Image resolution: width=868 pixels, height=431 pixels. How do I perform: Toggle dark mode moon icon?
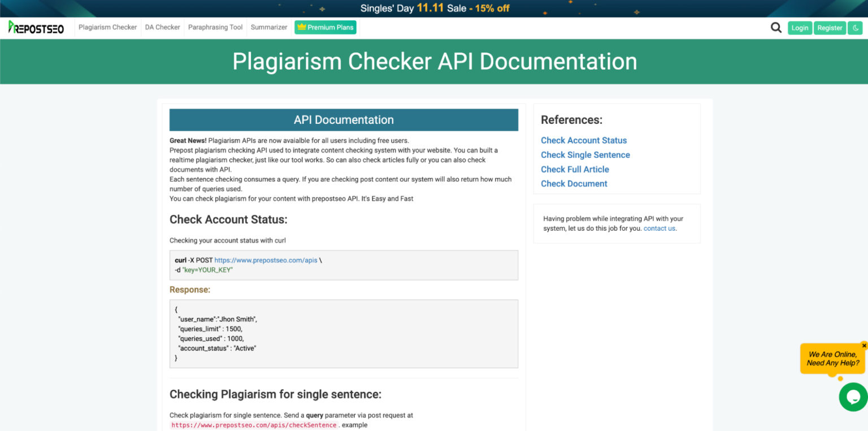856,28
